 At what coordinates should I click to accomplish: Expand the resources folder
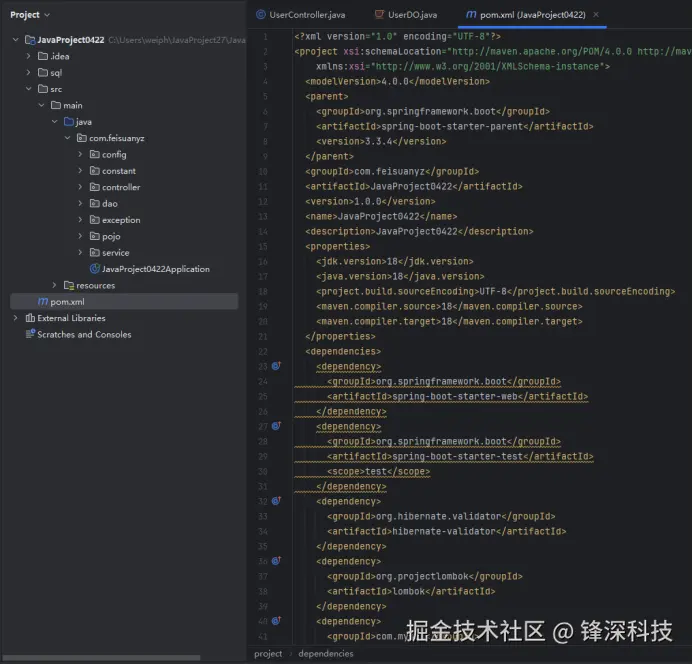pos(54,285)
